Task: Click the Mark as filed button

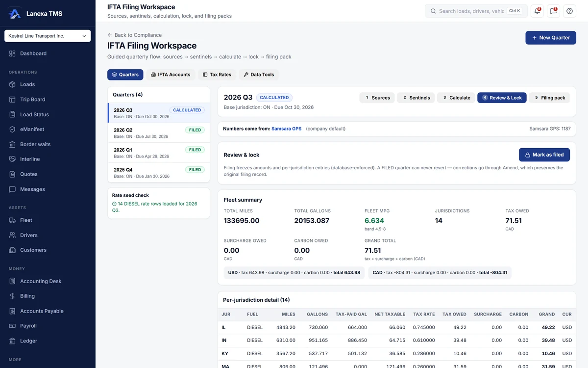Action: 544,155
